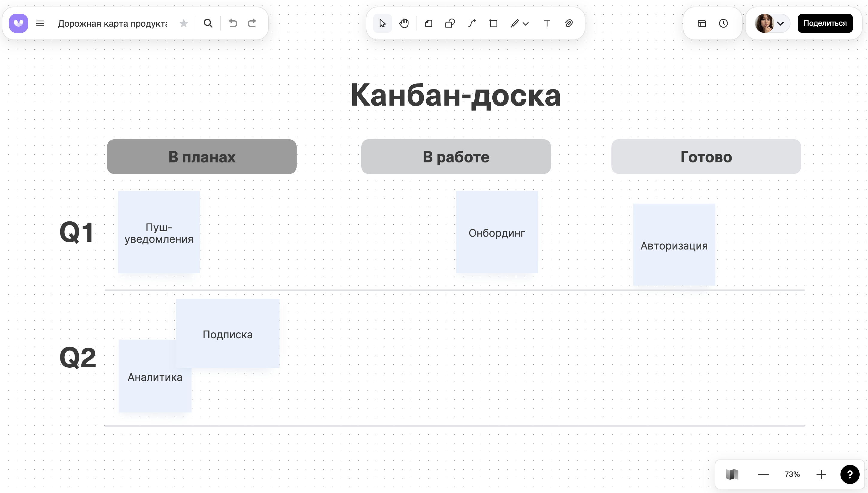Click the attachment paperclip tool
This screenshot has width=868, height=493.
pos(569,23)
